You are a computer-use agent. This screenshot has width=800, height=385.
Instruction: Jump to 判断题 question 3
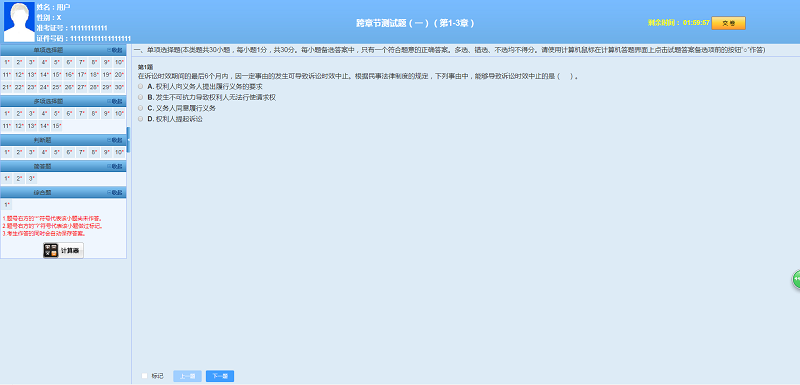(x=32, y=152)
